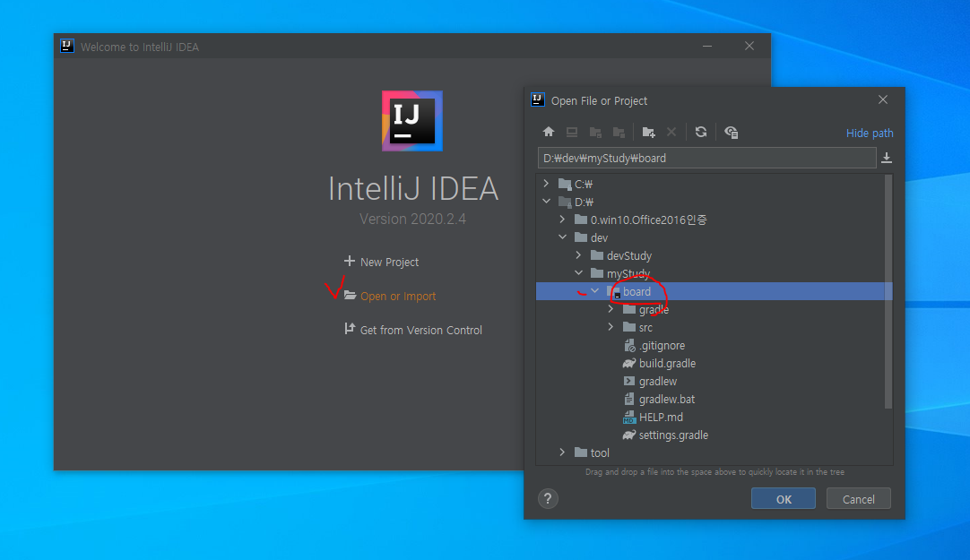Click HELP.md markdown icon
Viewport: 970px width, 560px height.
click(629, 418)
